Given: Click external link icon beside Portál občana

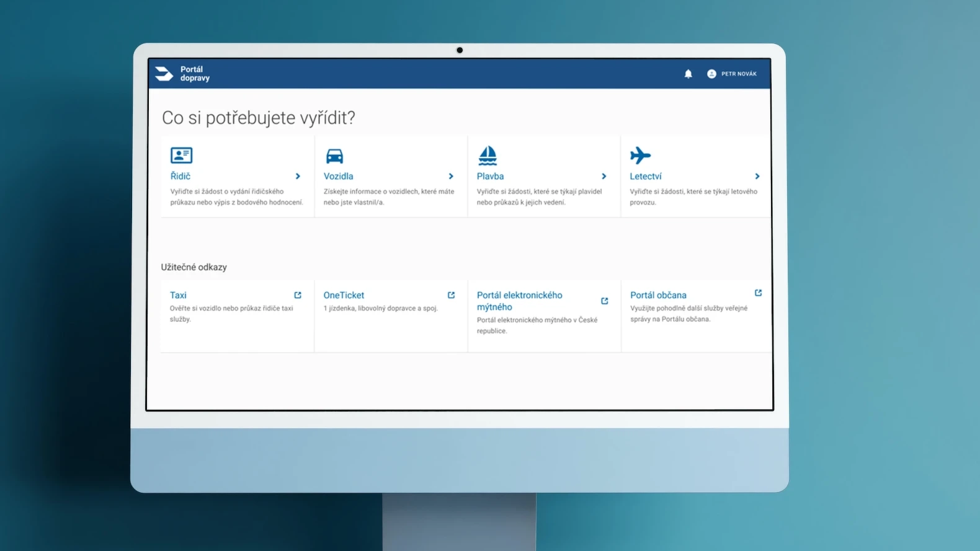Looking at the screenshot, I should coord(758,293).
